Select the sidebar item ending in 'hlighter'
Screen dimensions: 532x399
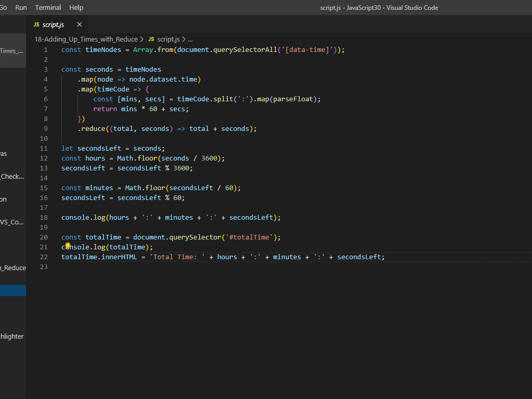click(x=13, y=337)
